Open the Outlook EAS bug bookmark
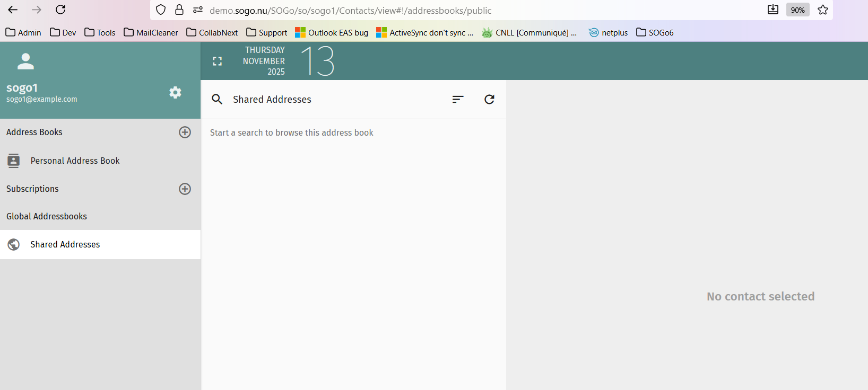The height and width of the screenshot is (390, 868). pyautogui.click(x=332, y=32)
